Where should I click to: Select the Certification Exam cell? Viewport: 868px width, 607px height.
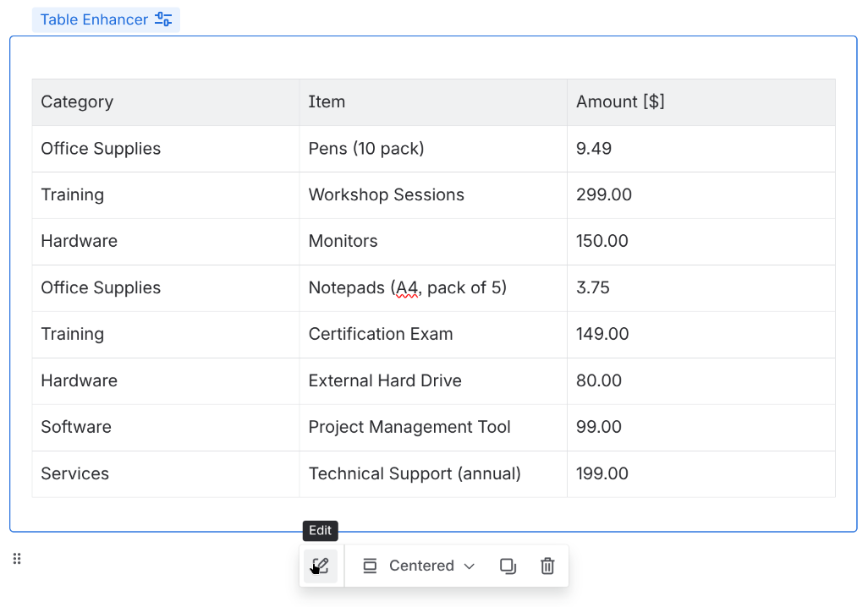tap(381, 335)
